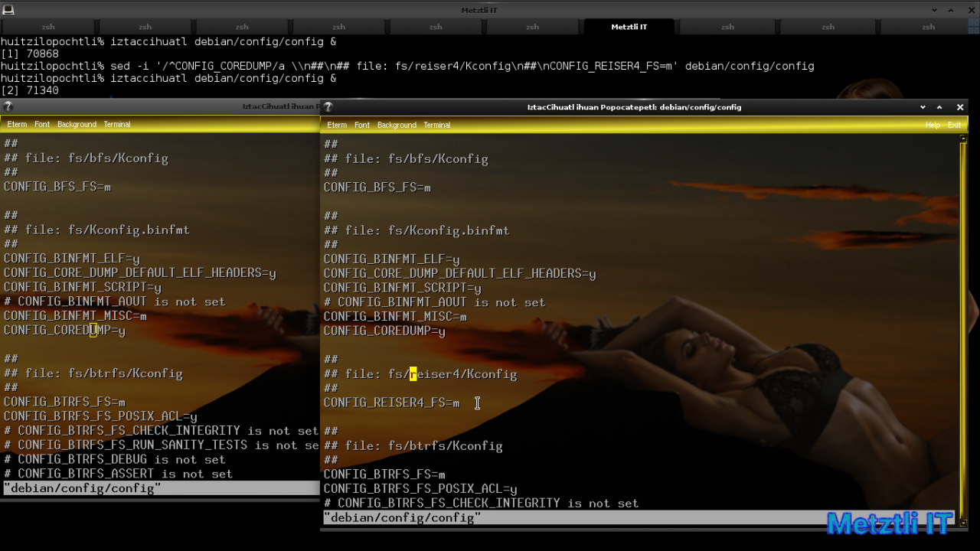Viewport: 980px width, 551px height.
Task: Click '# CONFIG_BTRFS_ASSERT is not set' in the left window
Action: [118, 474]
